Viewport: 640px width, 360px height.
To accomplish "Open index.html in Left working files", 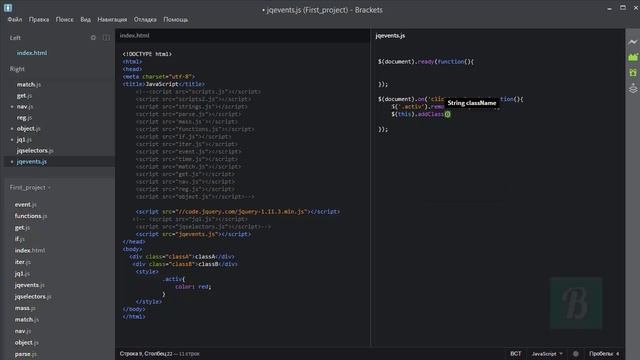I will point(32,53).
